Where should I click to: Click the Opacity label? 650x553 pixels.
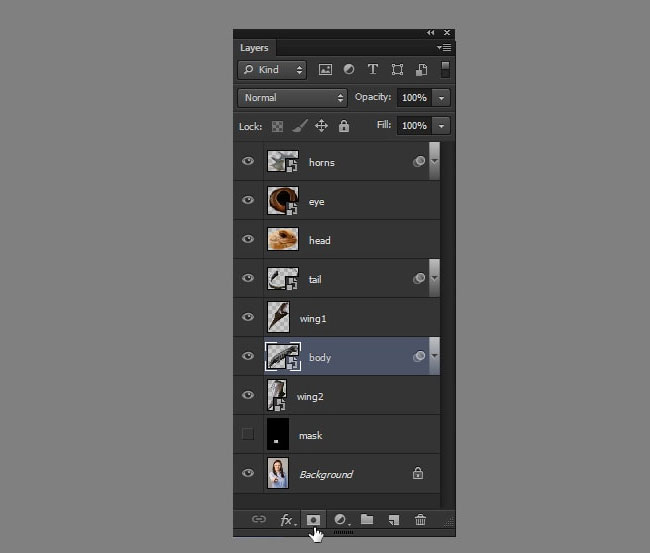pyautogui.click(x=373, y=97)
